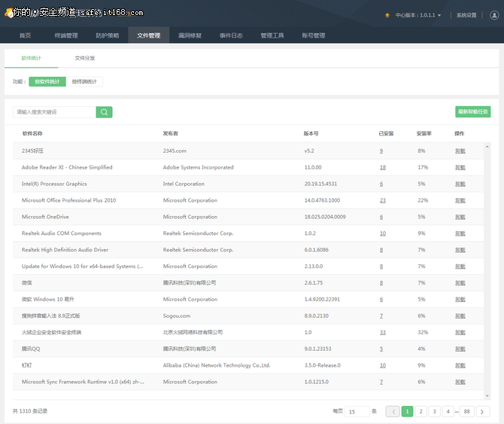The width and height of the screenshot is (504, 424).
Task: Open the 终端管理 menu
Action: 66,35
